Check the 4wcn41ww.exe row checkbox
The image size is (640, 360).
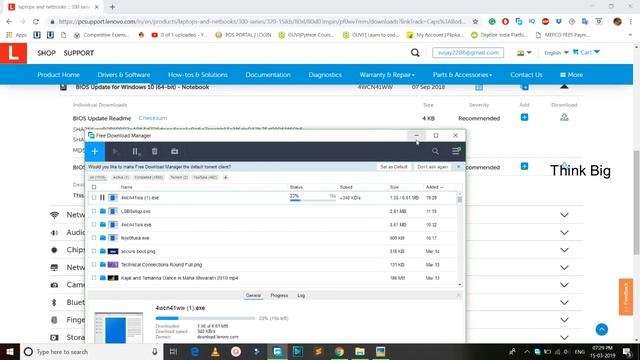click(x=94, y=224)
